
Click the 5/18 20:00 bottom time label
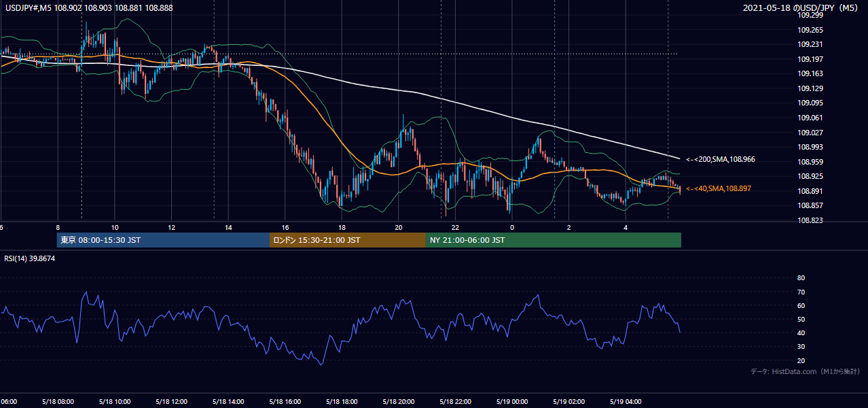pyautogui.click(x=398, y=402)
